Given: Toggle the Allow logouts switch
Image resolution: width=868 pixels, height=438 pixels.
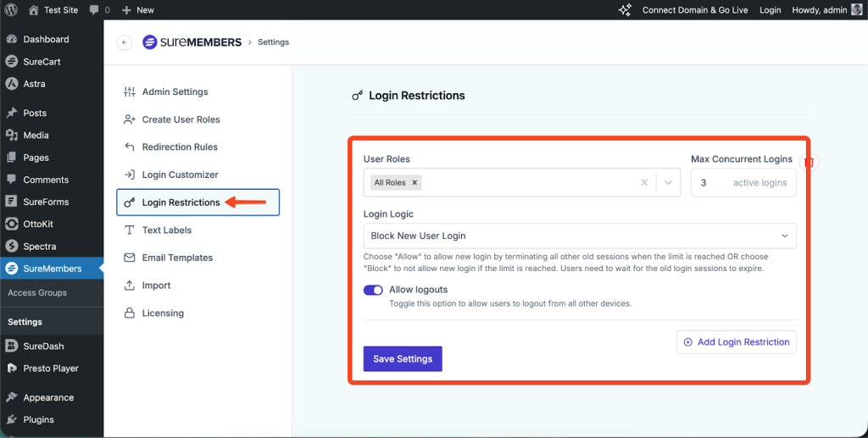Looking at the screenshot, I should 373,290.
